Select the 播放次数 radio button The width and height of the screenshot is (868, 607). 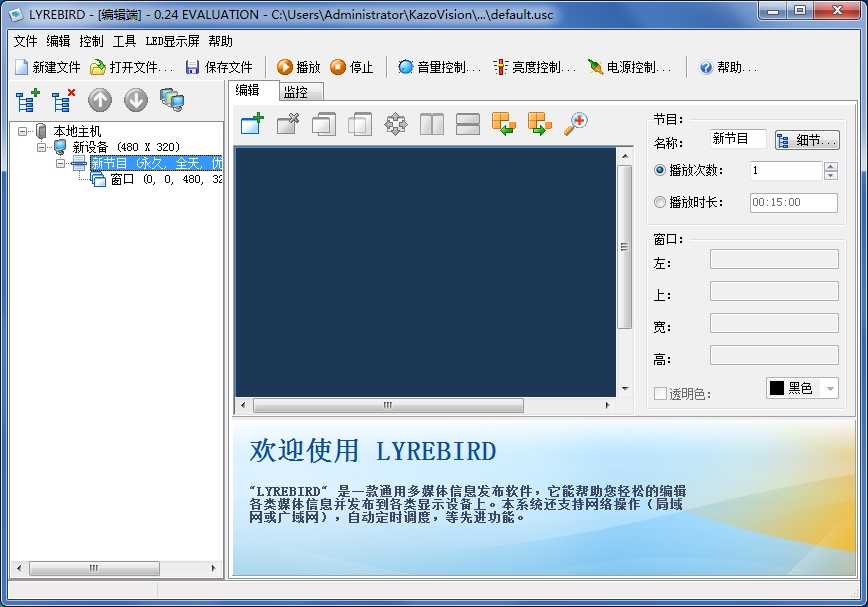659,170
